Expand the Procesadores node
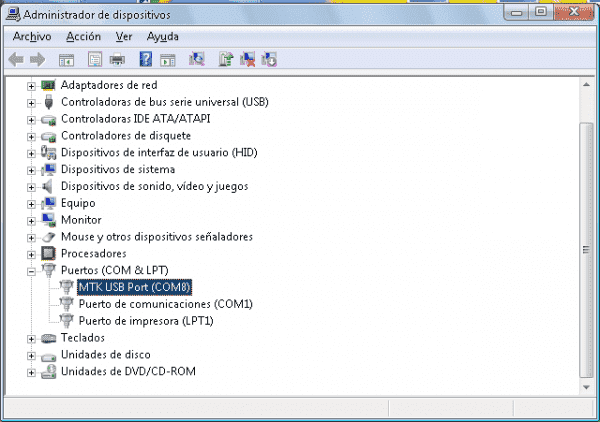This screenshot has height=422, width=600. click(x=31, y=255)
